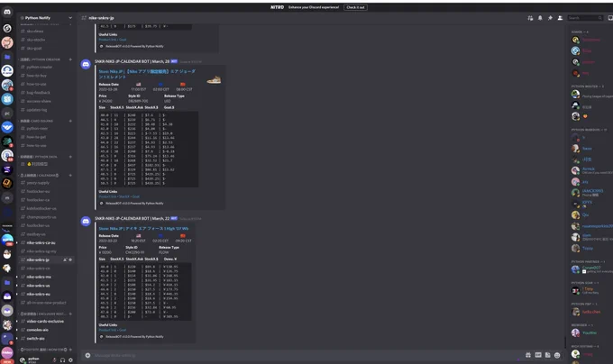Add channel to CALENDAR category plus
The image size is (613, 364).
pyautogui.click(x=70, y=176)
